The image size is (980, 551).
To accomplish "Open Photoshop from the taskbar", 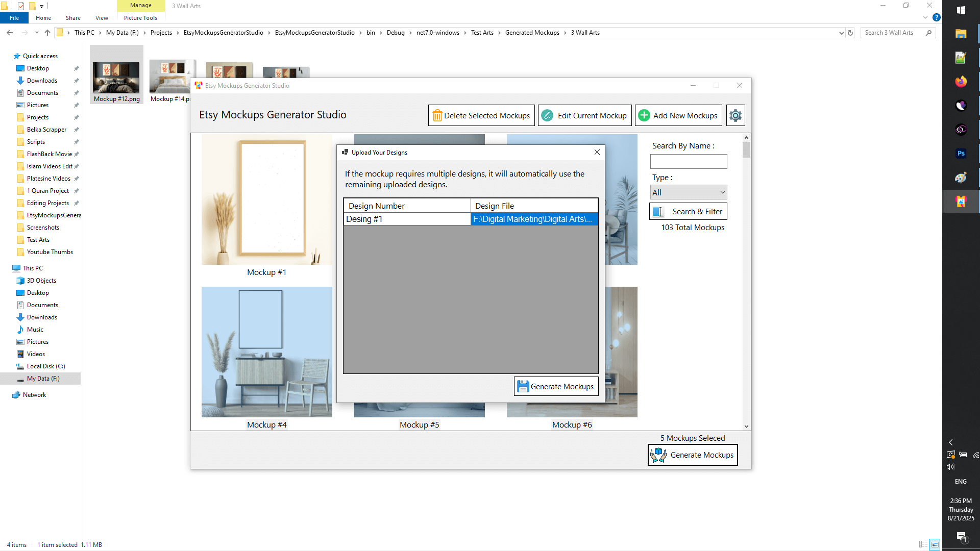I will pyautogui.click(x=961, y=154).
